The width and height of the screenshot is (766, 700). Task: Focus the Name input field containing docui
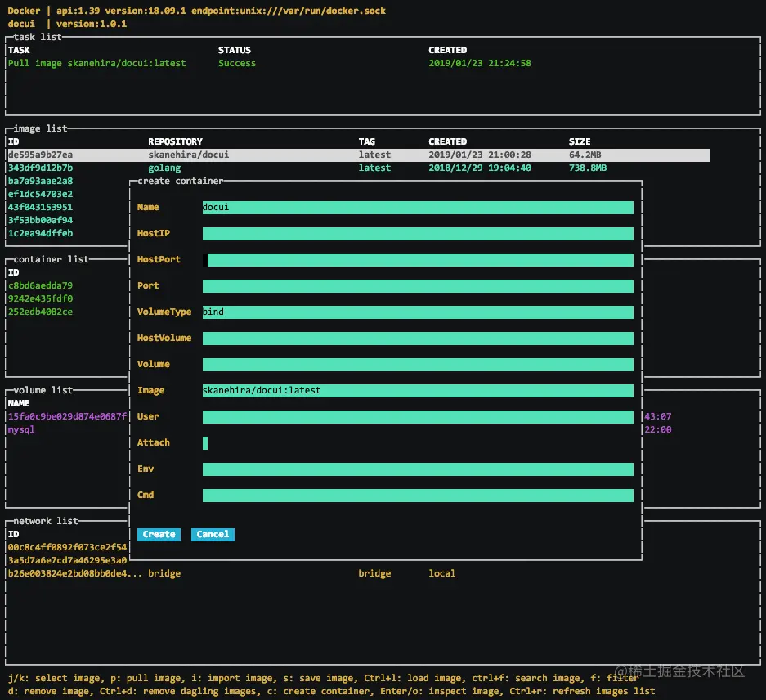click(418, 207)
